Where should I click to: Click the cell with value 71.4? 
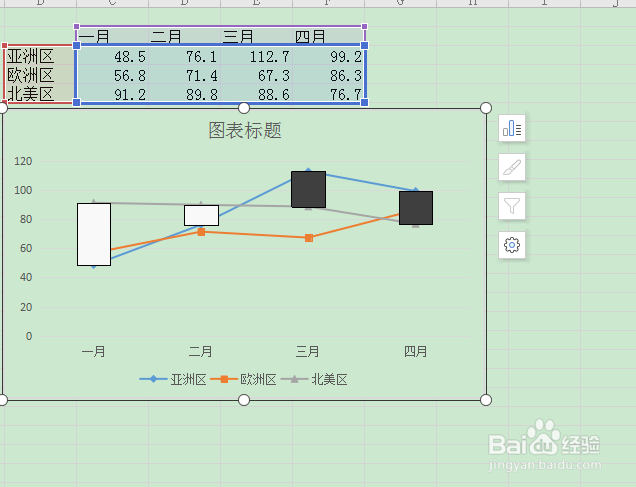pos(185,75)
